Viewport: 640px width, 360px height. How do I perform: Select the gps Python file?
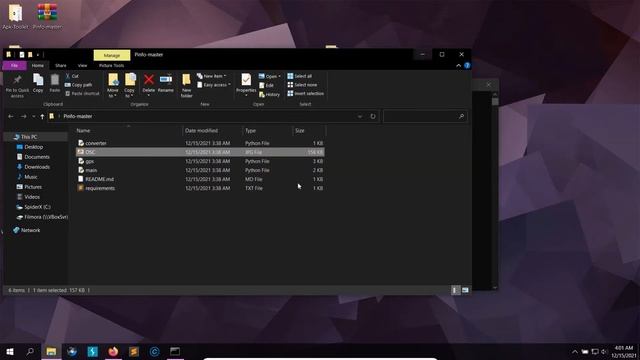pos(200,161)
